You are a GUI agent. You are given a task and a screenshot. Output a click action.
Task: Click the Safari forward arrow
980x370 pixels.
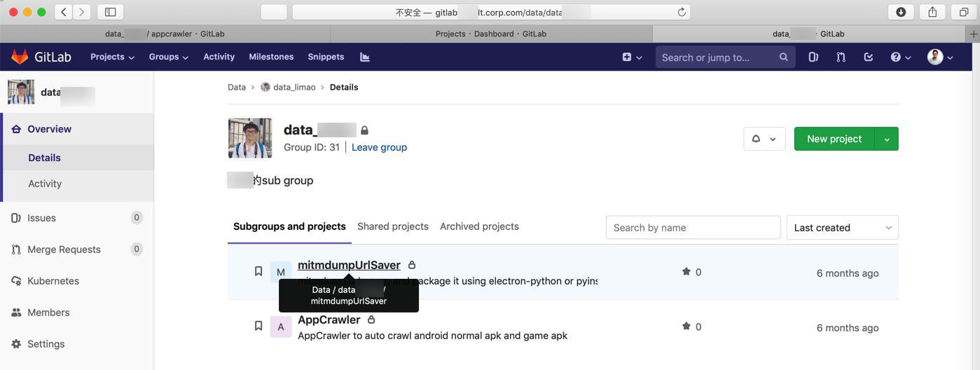(82, 12)
